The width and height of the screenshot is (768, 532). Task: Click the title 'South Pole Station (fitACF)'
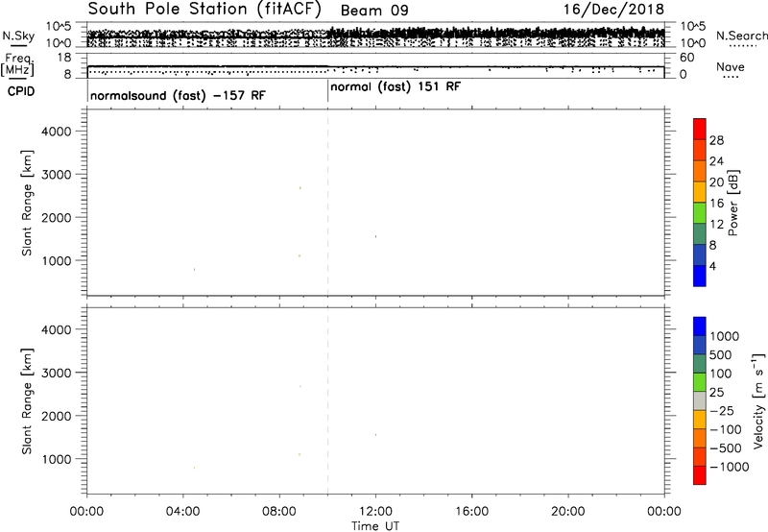(x=204, y=10)
